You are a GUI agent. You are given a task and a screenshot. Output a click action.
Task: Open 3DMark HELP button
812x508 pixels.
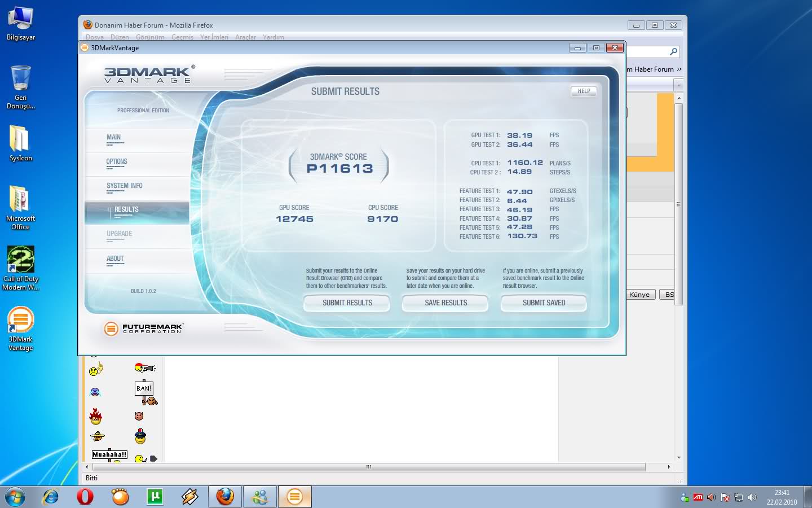pos(584,91)
